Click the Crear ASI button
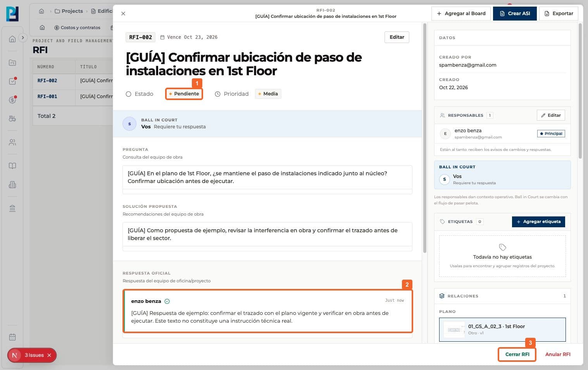588x370 pixels. coord(515,14)
